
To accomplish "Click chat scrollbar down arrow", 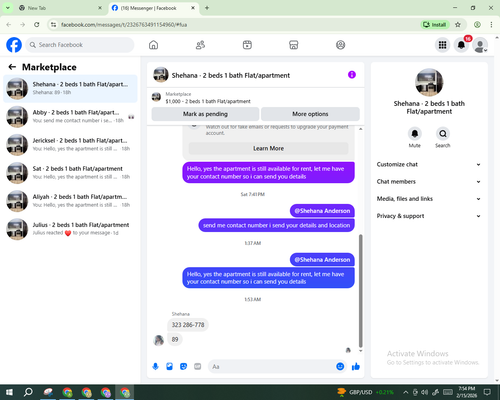I will [x=360, y=351].
